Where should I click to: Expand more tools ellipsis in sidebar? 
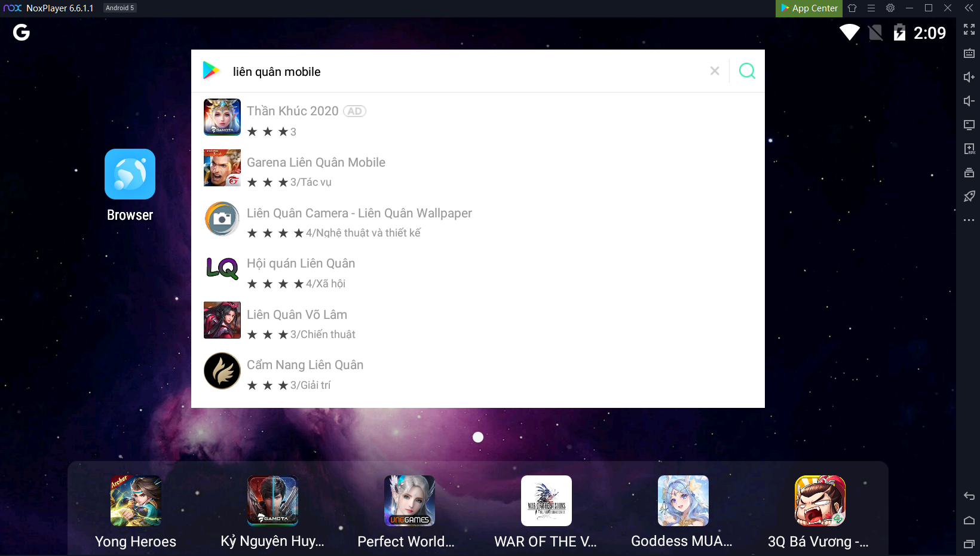969,220
